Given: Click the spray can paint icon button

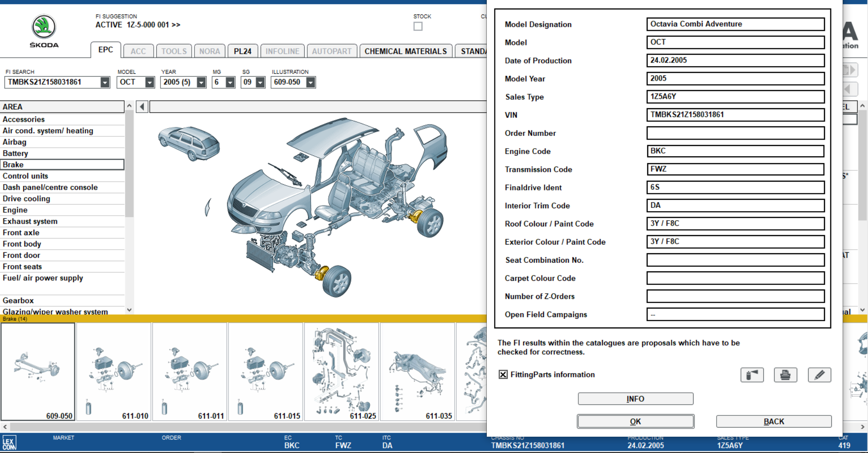Looking at the screenshot, I should [752, 375].
